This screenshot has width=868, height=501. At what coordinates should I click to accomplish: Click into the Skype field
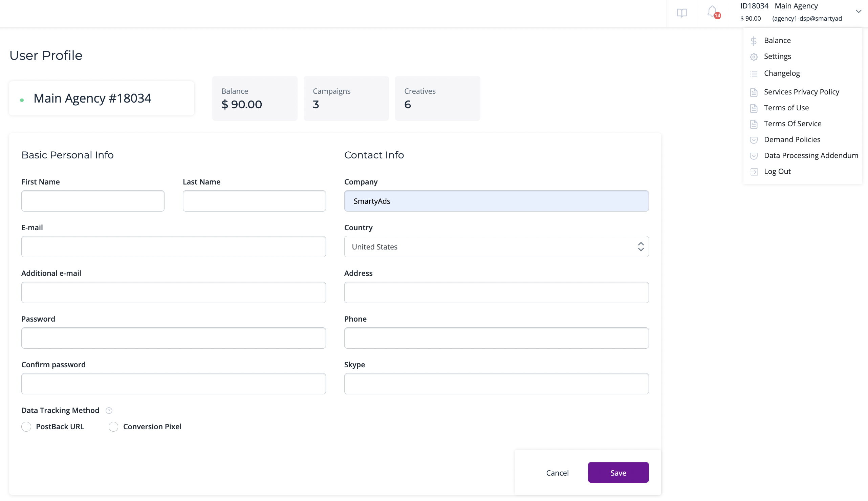pyautogui.click(x=496, y=384)
